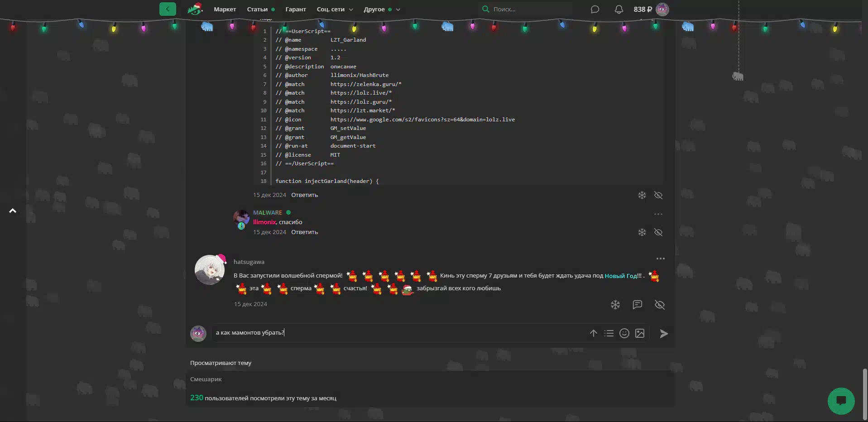
Task: Hide the code comment with crossed-eye icon
Action: [x=658, y=195]
